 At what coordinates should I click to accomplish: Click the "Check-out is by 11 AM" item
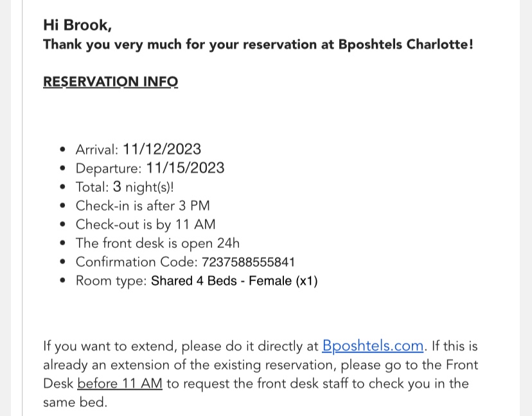coord(145,225)
